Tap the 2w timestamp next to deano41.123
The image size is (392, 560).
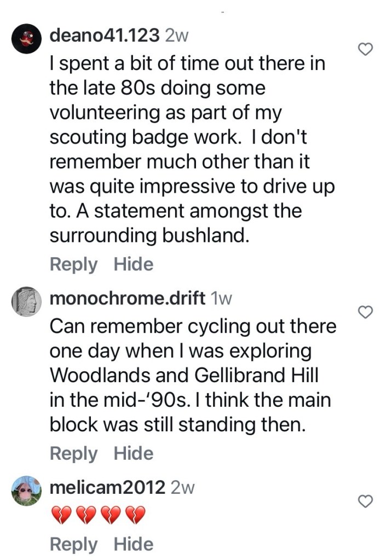177,36
